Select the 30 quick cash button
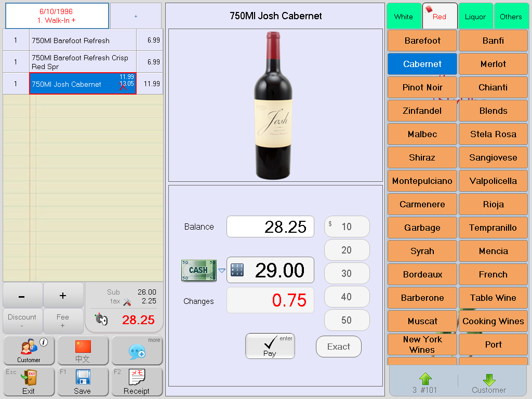This screenshot has width=532, height=399. (347, 273)
